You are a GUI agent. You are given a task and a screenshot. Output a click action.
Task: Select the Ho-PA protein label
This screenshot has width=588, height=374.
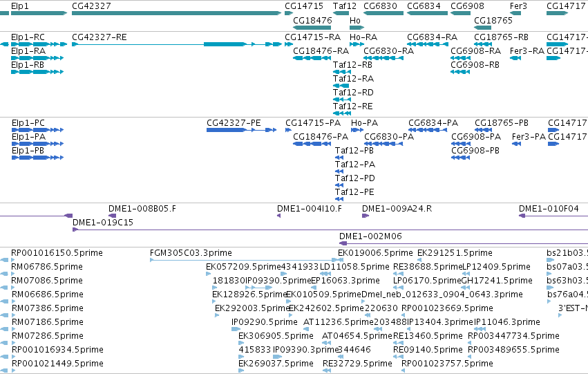point(364,123)
